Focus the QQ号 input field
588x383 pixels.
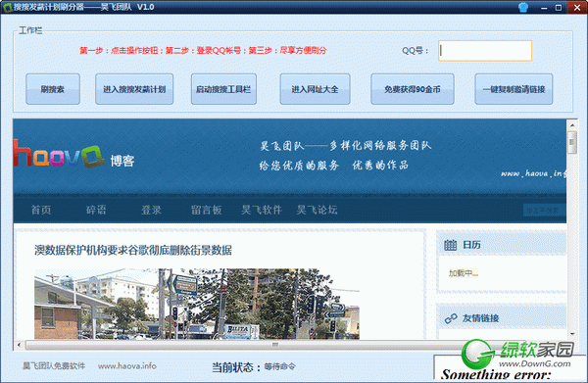point(485,51)
